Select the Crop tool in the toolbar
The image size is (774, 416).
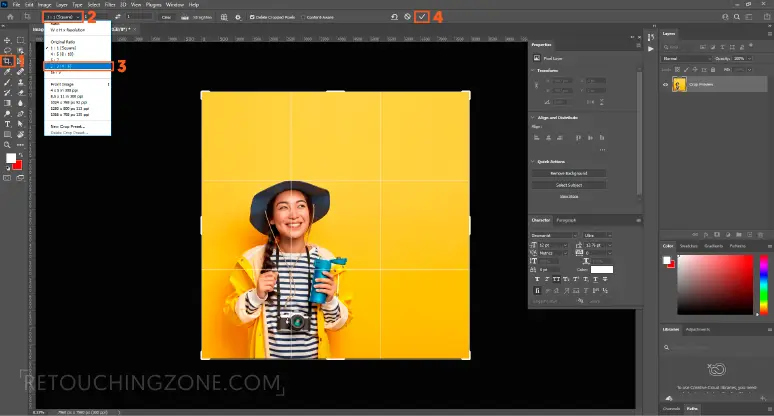(x=7, y=61)
